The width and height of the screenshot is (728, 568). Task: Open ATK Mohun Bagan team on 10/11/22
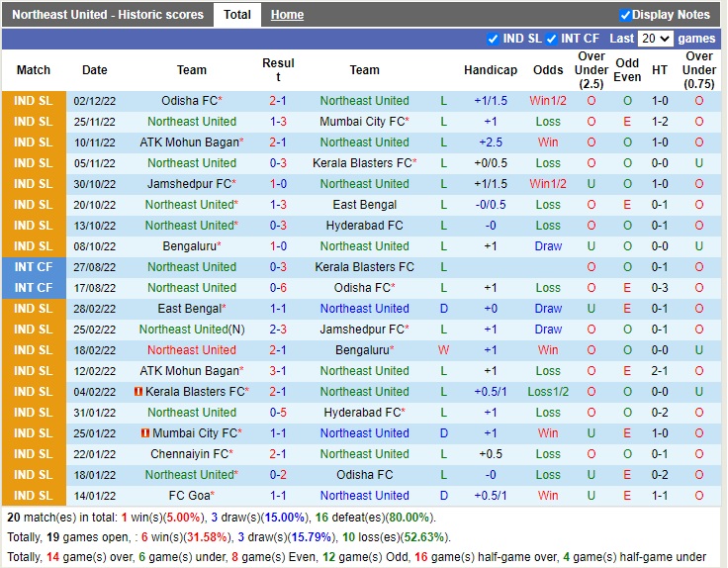pos(191,142)
